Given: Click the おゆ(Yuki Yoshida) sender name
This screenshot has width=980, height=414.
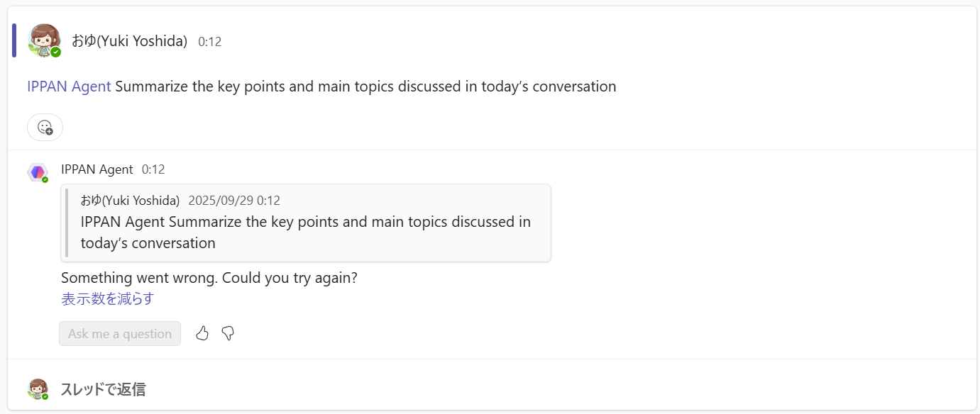Looking at the screenshot, I should 129,41.
